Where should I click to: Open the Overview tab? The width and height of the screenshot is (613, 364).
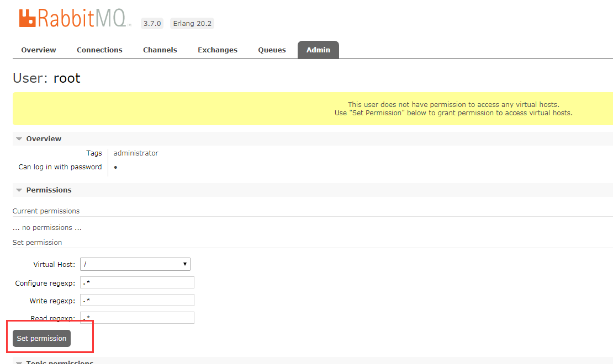click(38, 50)
